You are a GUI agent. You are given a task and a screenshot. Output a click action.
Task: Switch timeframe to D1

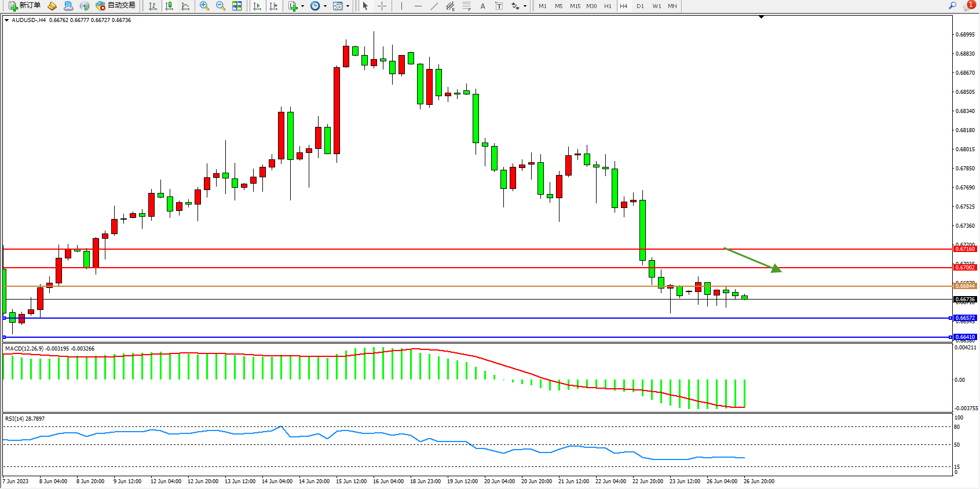pos(640,6)
